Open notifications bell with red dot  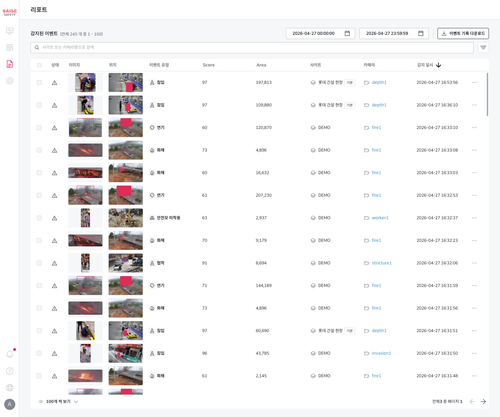coord(10,354)
